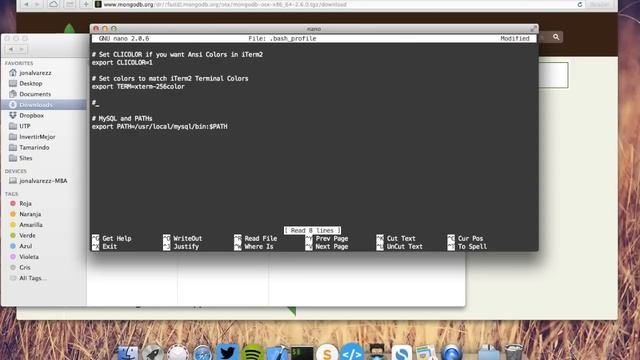
Task: Click the '# MySQL and PATHs' comment line
Action: click(x=122, y=118)
